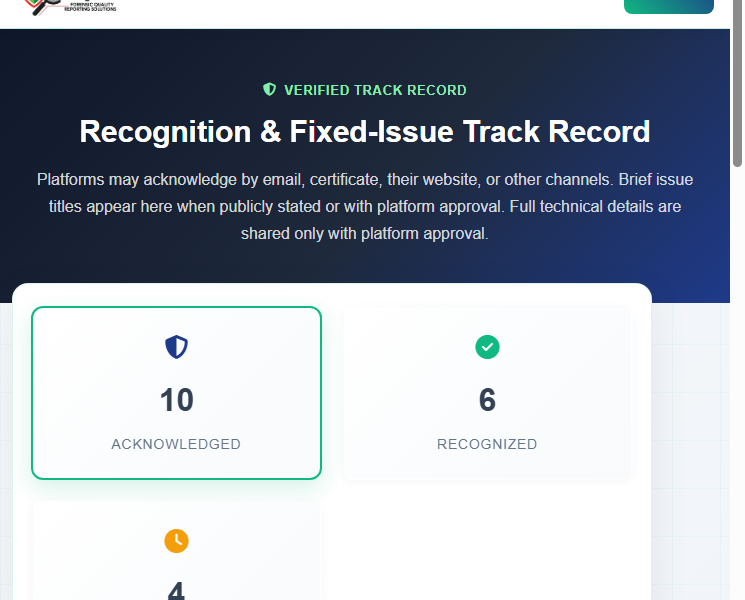
Task: Click the number 4 in the third card
Action: pyautogui.click(x=176, y=590)
